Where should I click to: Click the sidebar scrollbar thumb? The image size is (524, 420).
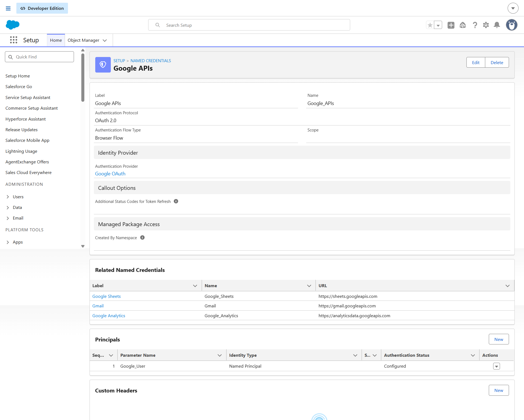click(83, 78)
